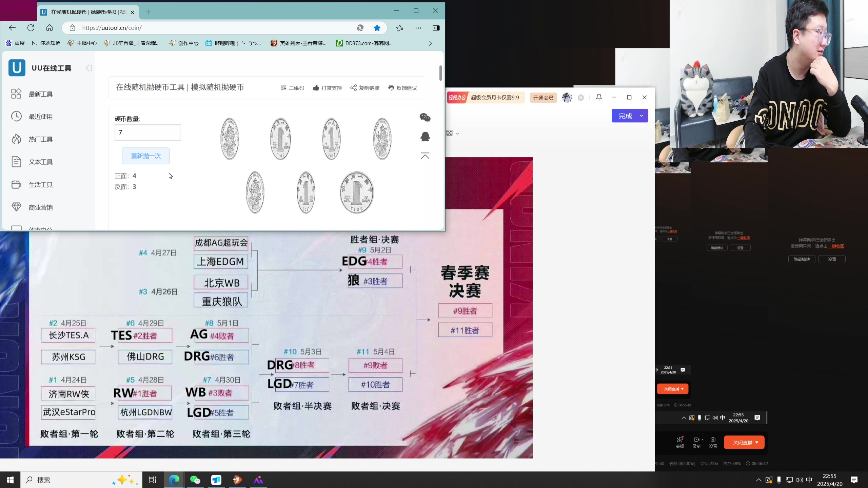Click the WeChat share icon on the page
The image size is (868, 488).
point(425,118)
